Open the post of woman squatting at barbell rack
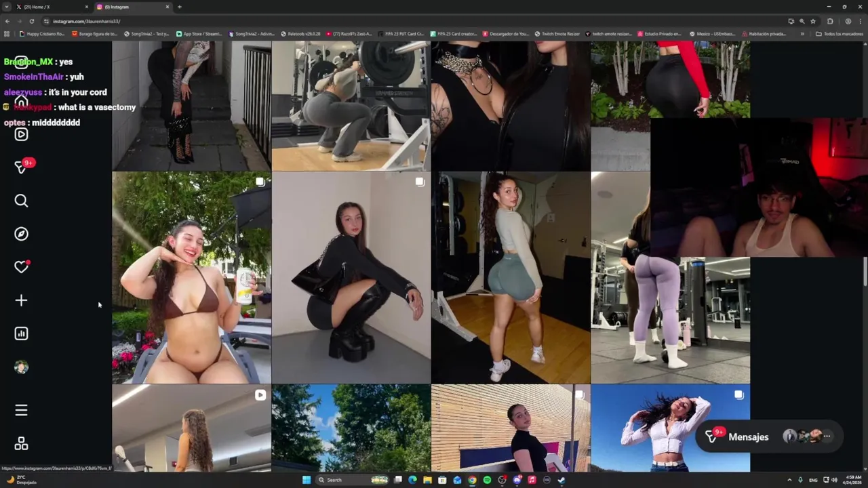 (x=351, y=106)
